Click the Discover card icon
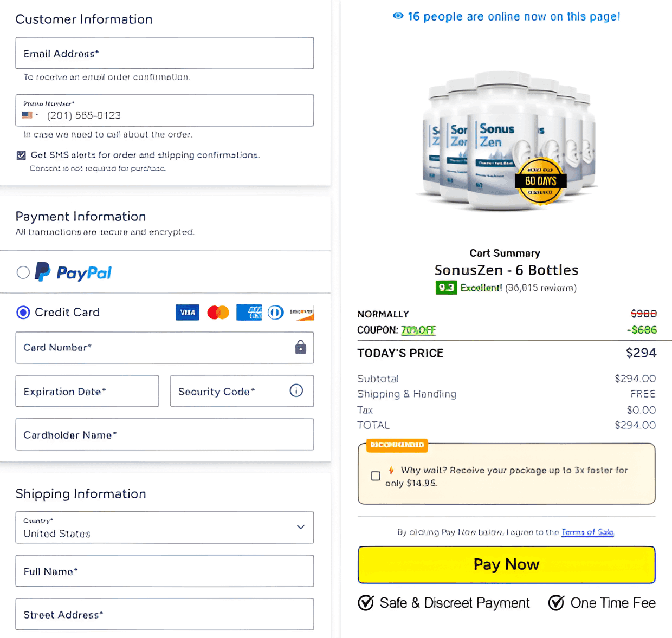This screenshot has height=638, width=672. (302, 313)
